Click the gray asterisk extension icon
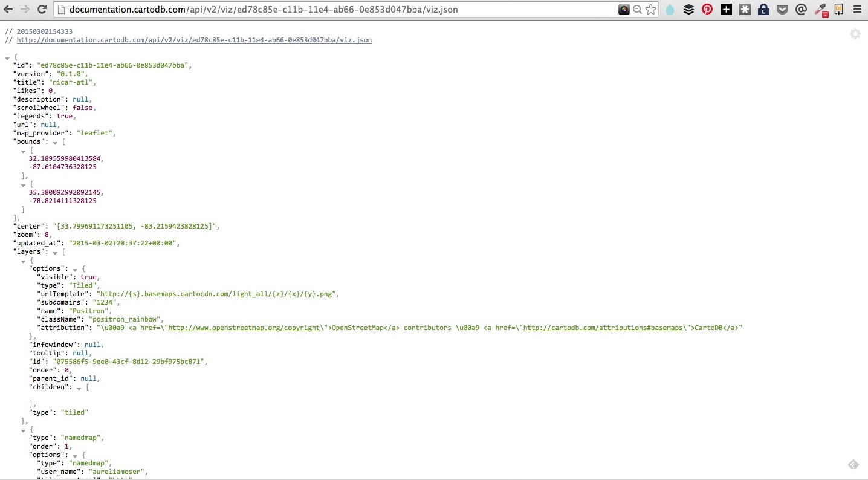 pyautogui.click(x=745, y=10)
